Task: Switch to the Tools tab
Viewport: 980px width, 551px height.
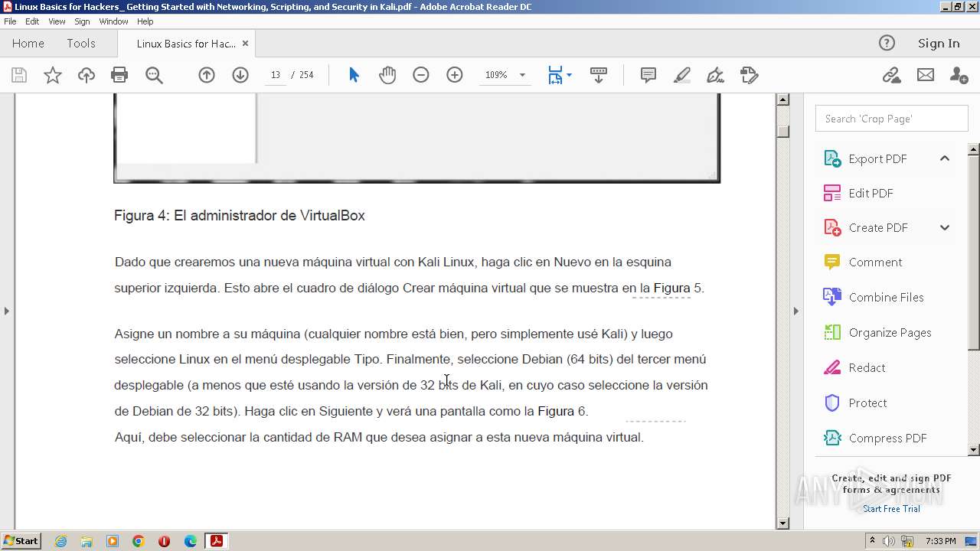Action: coord(80,43)
